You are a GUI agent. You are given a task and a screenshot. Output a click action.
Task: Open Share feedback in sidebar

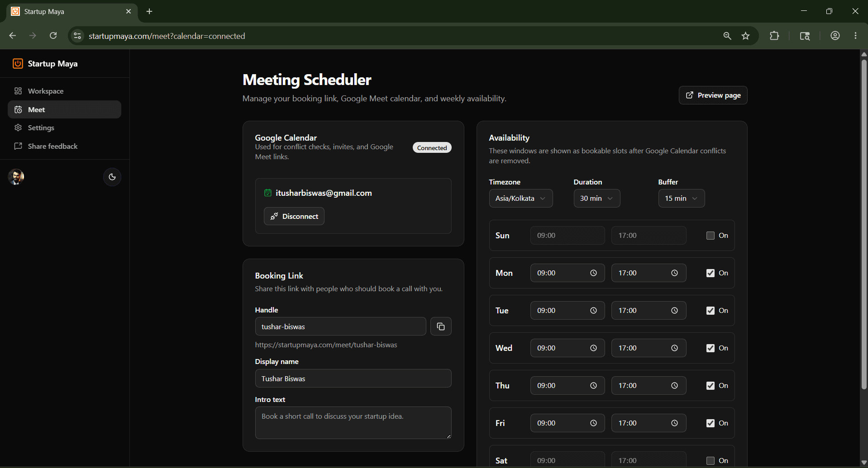click(x=64, y=147)
